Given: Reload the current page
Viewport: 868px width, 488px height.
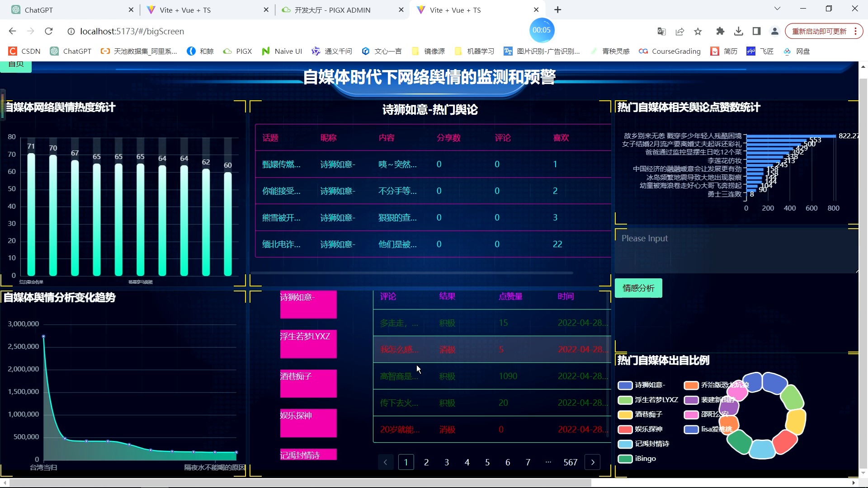Looking at the screenshot, I should (49, 31).
